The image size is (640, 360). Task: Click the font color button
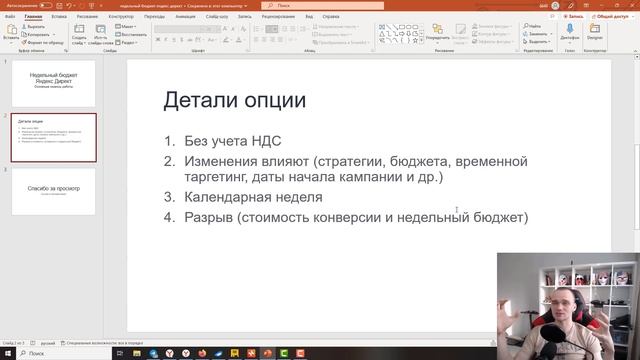[x=239, y=40]
